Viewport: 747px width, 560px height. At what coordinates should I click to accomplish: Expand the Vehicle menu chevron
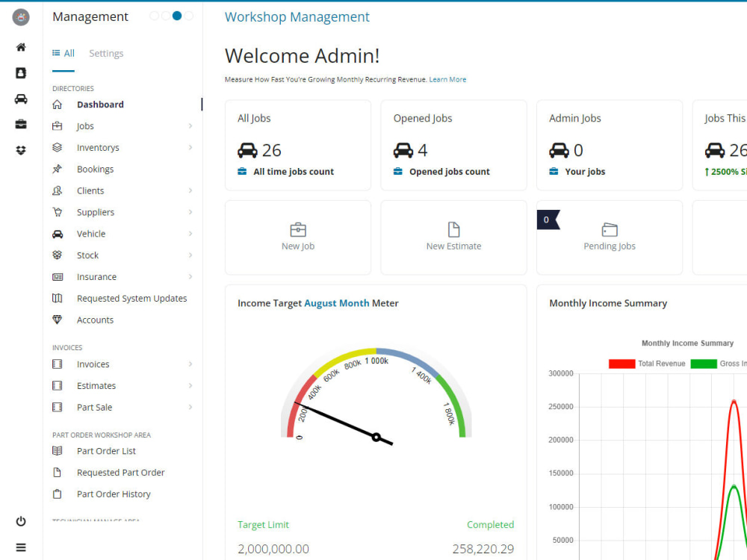click(x=190, y=233)
